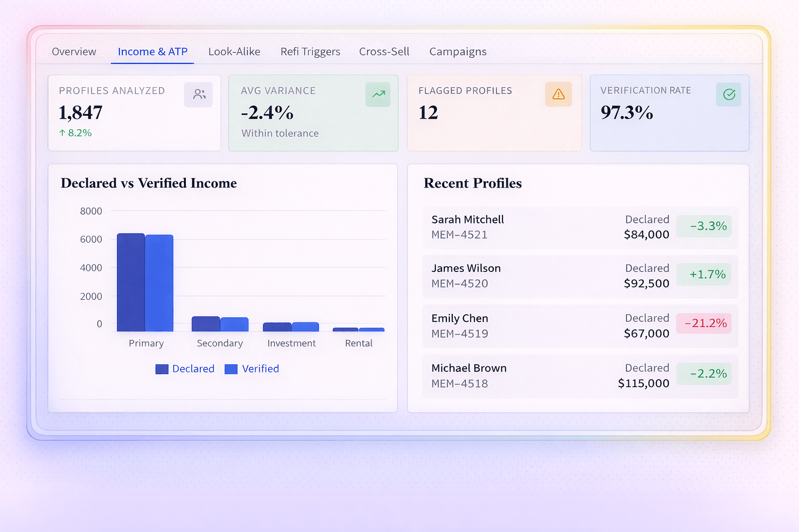
Task: Open the Campaigns tab
Action: [457, 51]
